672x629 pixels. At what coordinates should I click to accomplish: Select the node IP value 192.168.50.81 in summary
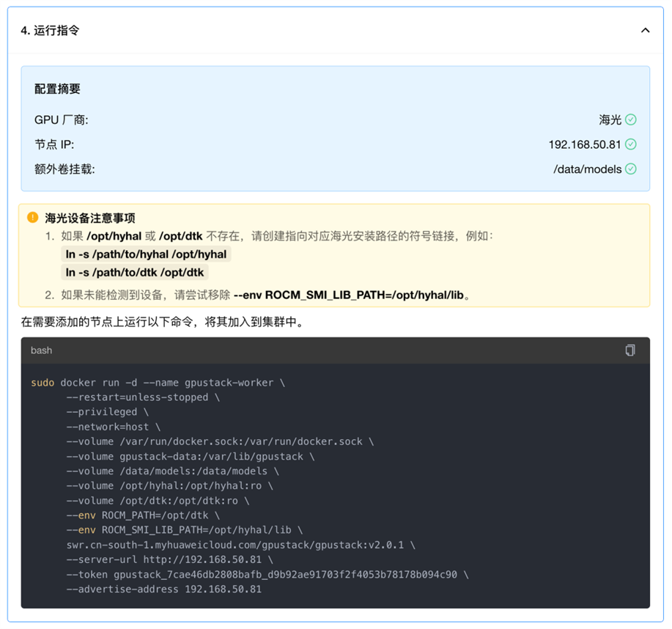[x=585, y=144]
